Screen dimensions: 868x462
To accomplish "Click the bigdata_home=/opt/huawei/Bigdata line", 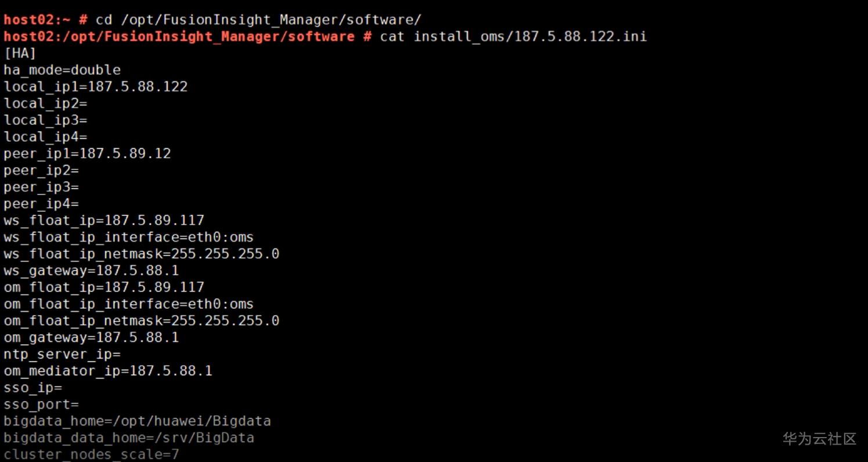I will (137, 421).
